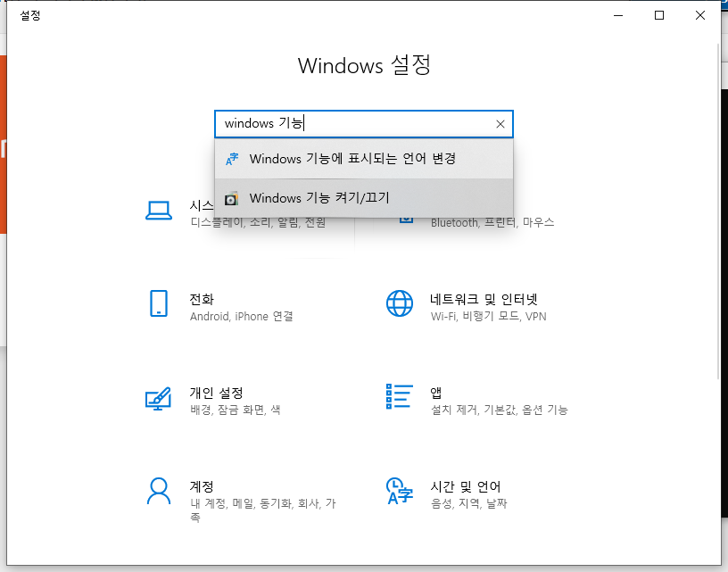Click the 시간 및 언어 clock icon
Image resolution: width=728 pixels, height=572 pixels.
[x=400, y=491]
